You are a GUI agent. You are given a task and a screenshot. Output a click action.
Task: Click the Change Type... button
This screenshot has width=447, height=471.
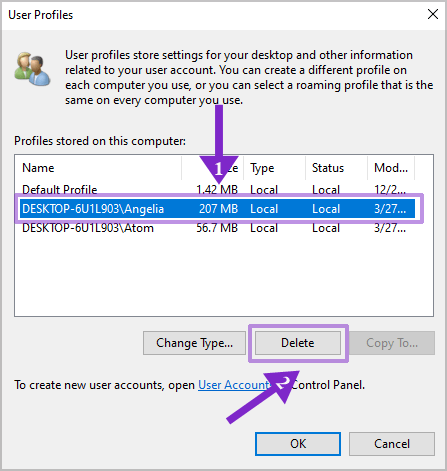(194, 343)
